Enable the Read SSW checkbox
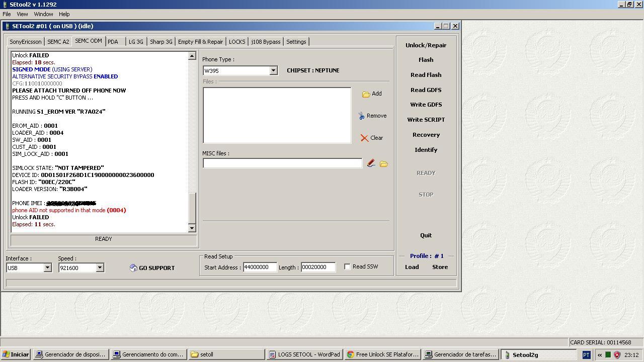Image resolution: width=644 pixels, height=362 pixels. [x=347, y=267]
